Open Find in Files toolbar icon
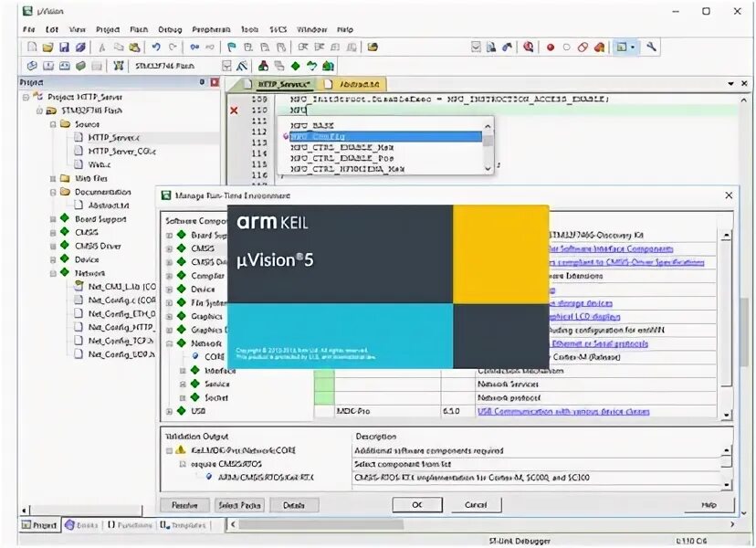 pos(373,47)
